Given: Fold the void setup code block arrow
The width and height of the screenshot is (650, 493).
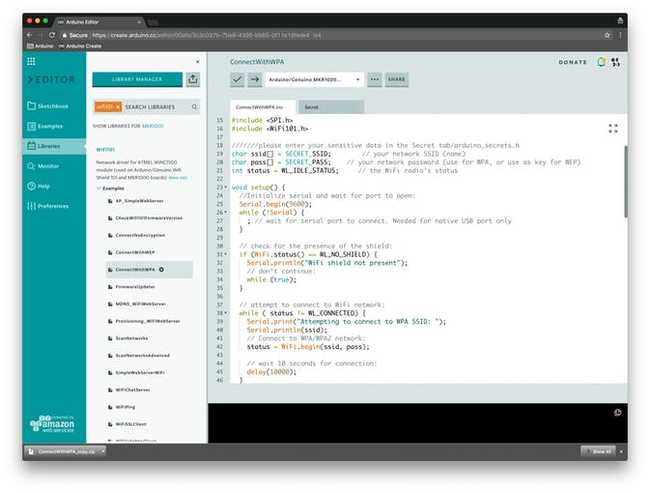Looking at the screenshot, I should point(226,187).
